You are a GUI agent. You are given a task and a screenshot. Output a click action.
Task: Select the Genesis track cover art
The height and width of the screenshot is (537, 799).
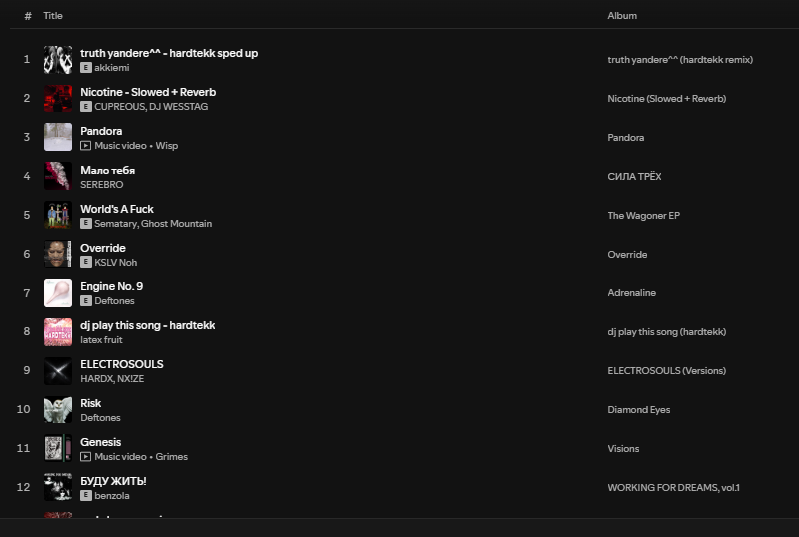pyautogui.click(x=58, y=448)
